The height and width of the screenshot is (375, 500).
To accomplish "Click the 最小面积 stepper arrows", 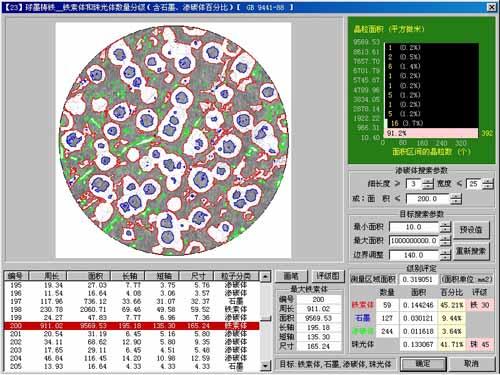I will click(x=445, y=227).
